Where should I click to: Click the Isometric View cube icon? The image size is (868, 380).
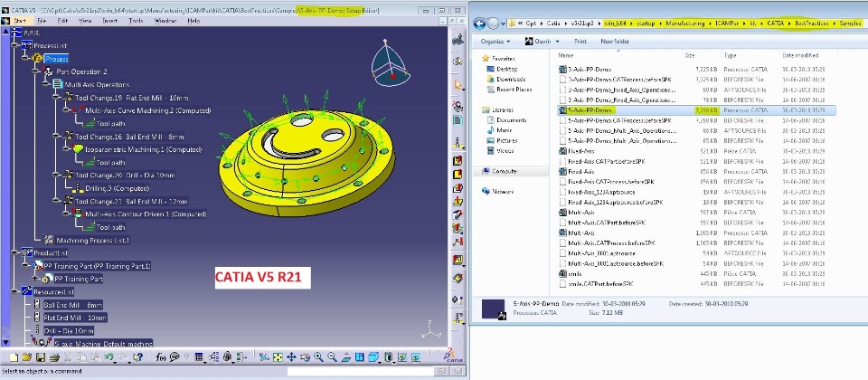[373, 357]
